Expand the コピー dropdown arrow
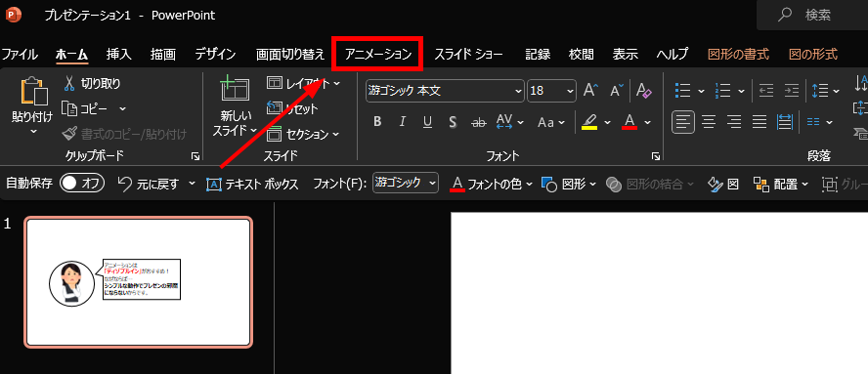 tap(122, 108)
